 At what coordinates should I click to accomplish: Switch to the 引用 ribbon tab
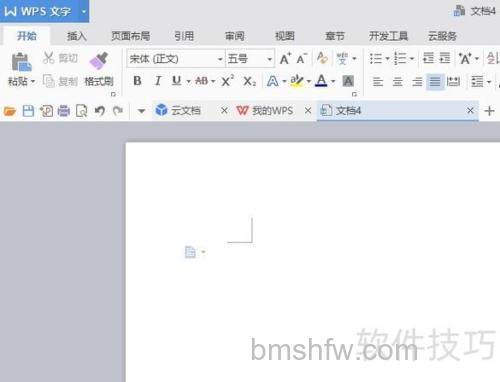point(184,36)
